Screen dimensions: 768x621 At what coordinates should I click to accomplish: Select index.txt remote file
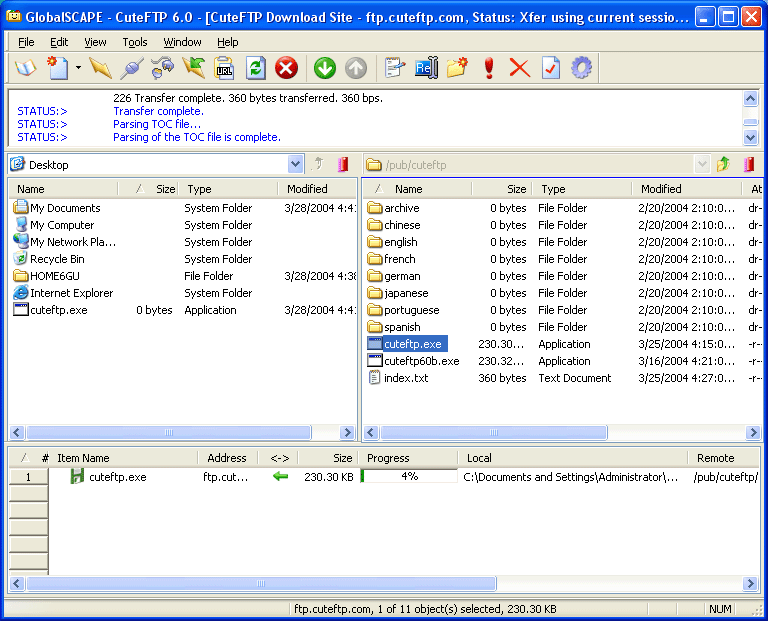tap(398, 378)
